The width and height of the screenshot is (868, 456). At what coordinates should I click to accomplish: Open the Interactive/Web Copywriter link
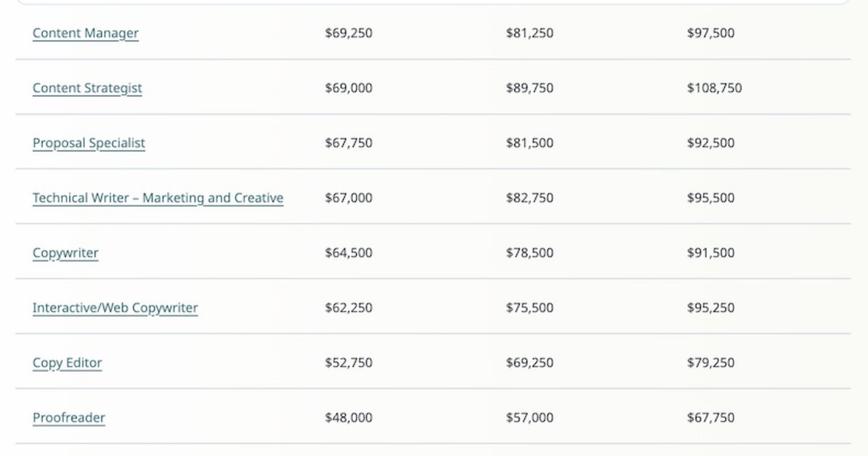tap(115, 308)
